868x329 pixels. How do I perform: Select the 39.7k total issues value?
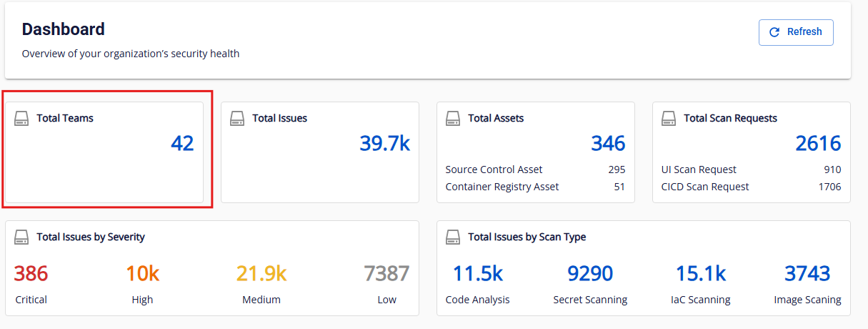click(384, 144)
